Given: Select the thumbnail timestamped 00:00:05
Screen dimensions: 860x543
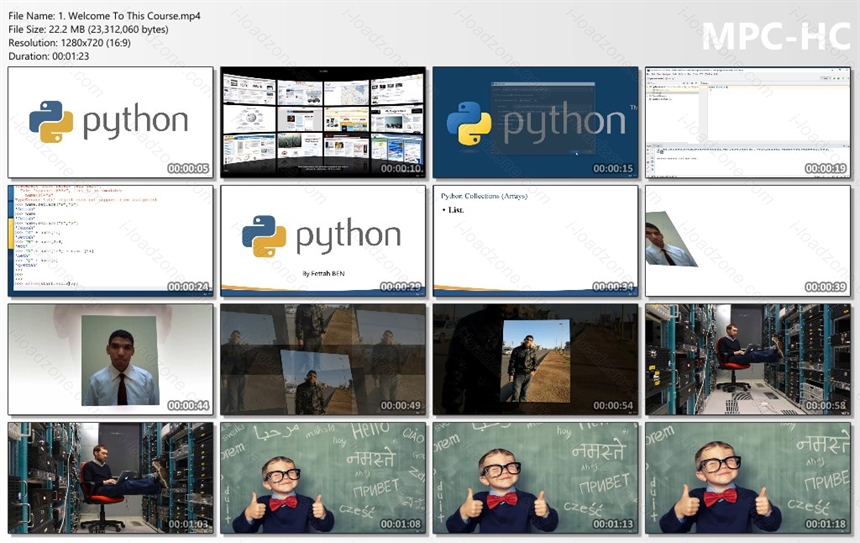Looking at the screenshot, I should coord(111,122).
